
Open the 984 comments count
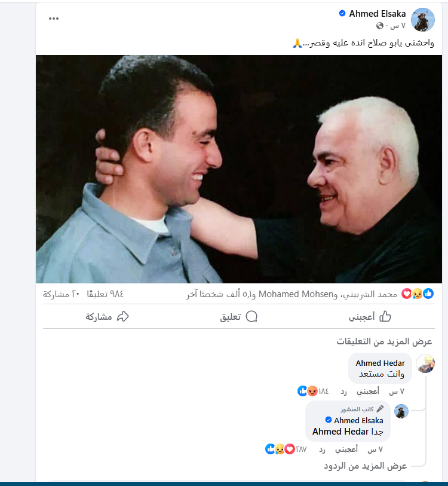(x=105, y=294)
